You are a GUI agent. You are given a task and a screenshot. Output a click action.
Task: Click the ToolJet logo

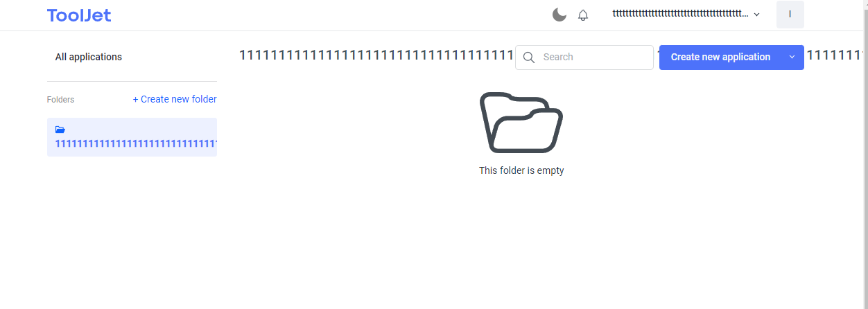79,15
